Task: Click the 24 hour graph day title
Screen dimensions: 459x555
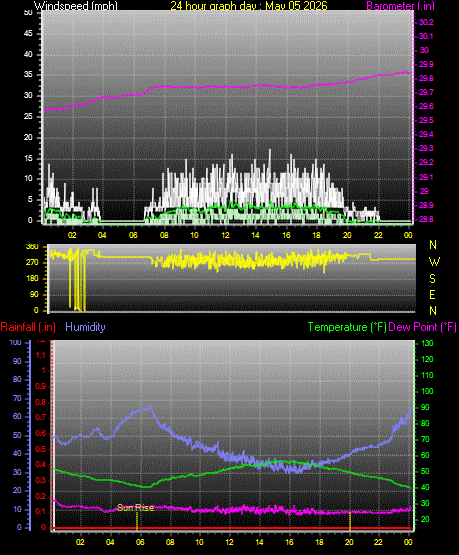Action: tap(249, 6)
